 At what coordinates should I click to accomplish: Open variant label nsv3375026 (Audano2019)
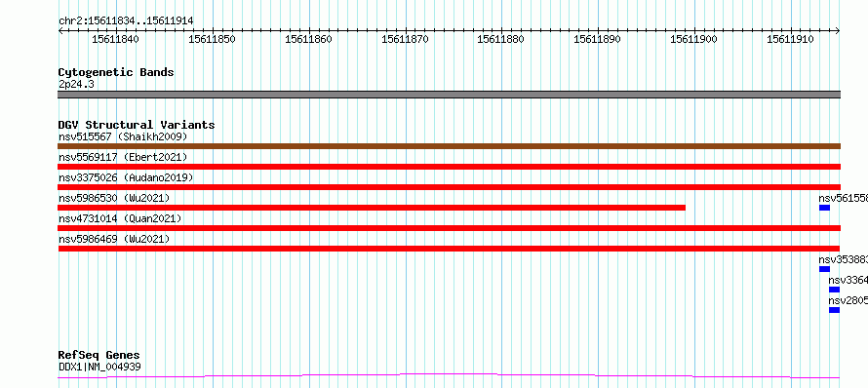(126, 177)
